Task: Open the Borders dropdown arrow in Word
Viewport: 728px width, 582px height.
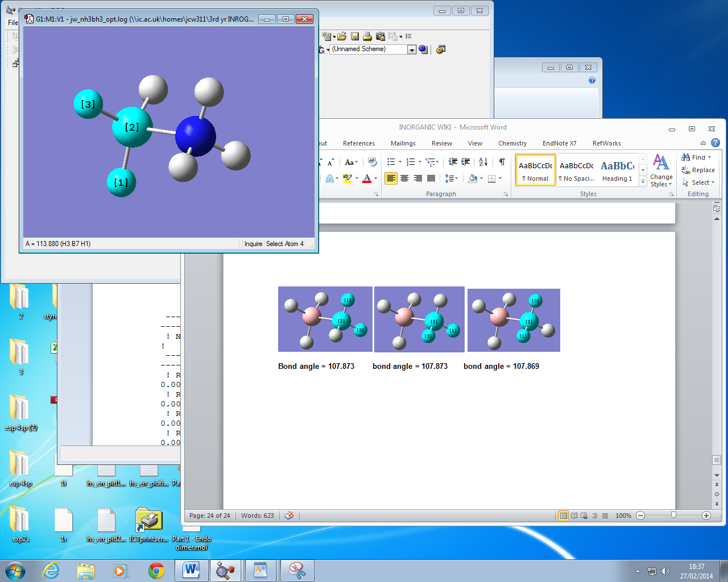Action: (500, 178)
